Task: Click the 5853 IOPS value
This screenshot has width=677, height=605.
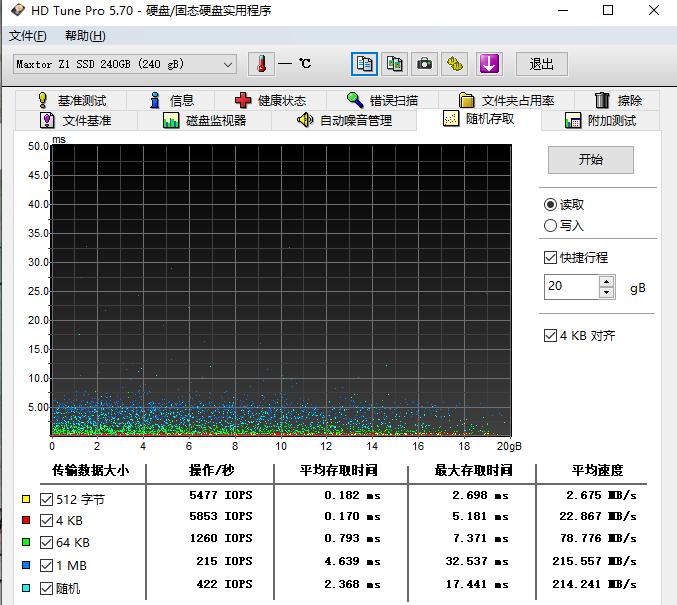Action: pos(221,516)
